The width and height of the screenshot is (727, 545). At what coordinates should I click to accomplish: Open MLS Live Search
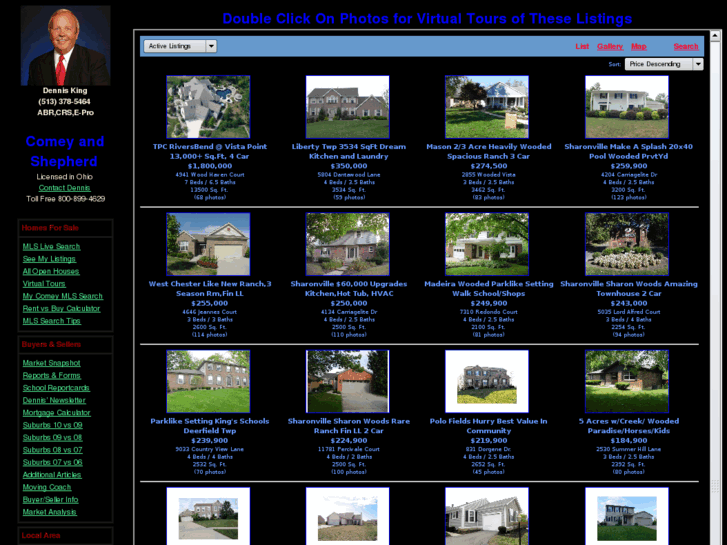pos(51,246)
